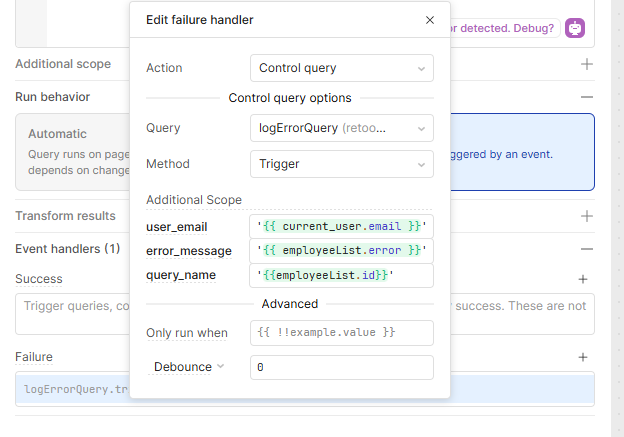Click the Additional scope section label

63,64
